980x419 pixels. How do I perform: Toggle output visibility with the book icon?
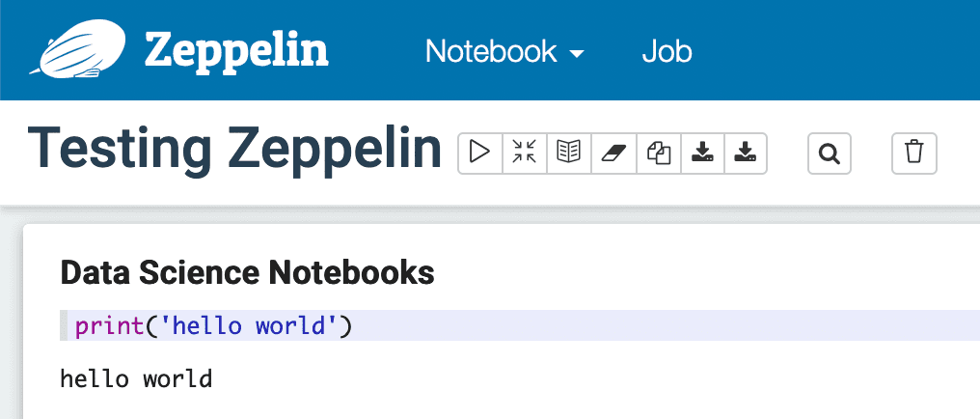click(569, 153)
